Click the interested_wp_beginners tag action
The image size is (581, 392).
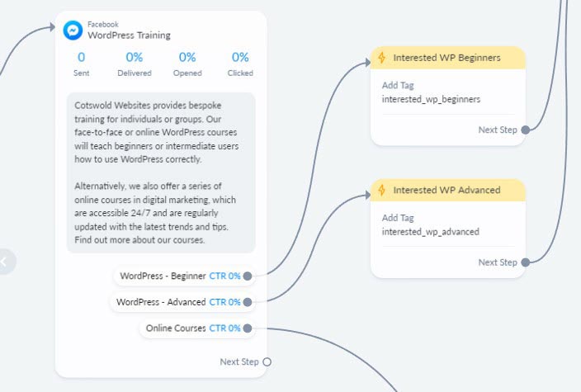[431, 93]
